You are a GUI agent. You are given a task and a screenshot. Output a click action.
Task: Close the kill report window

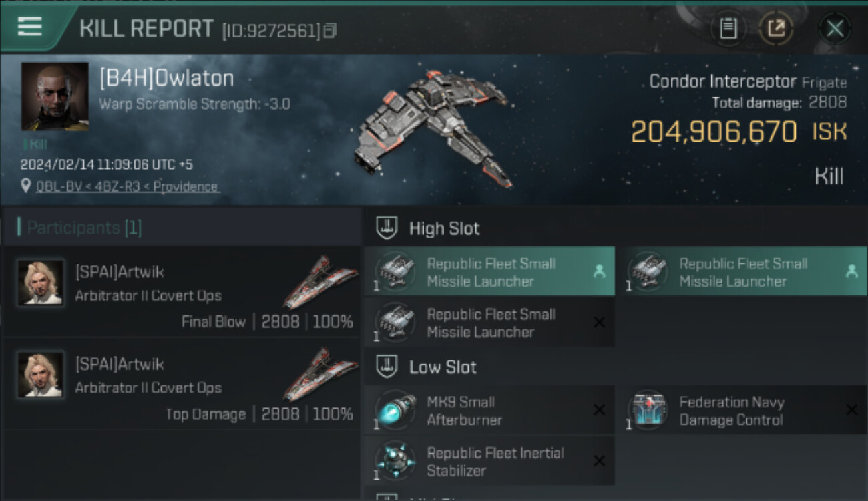pos(835,29)
